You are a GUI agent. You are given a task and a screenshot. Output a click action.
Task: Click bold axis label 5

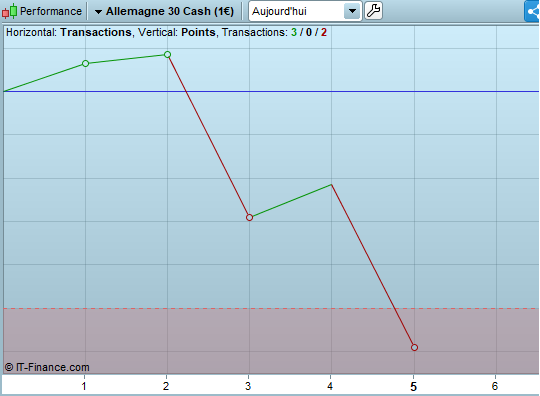[414, 387]
